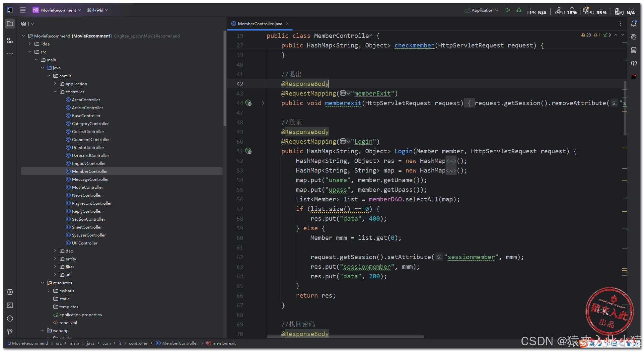Click the editor horizontal scrollbar

(x=345, y=337)
